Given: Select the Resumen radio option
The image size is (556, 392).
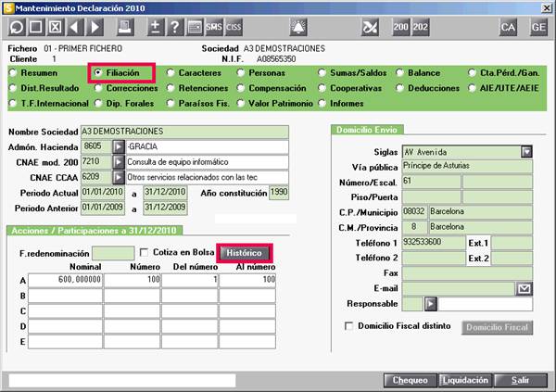Looking at the screenshot, I should 14,72.
